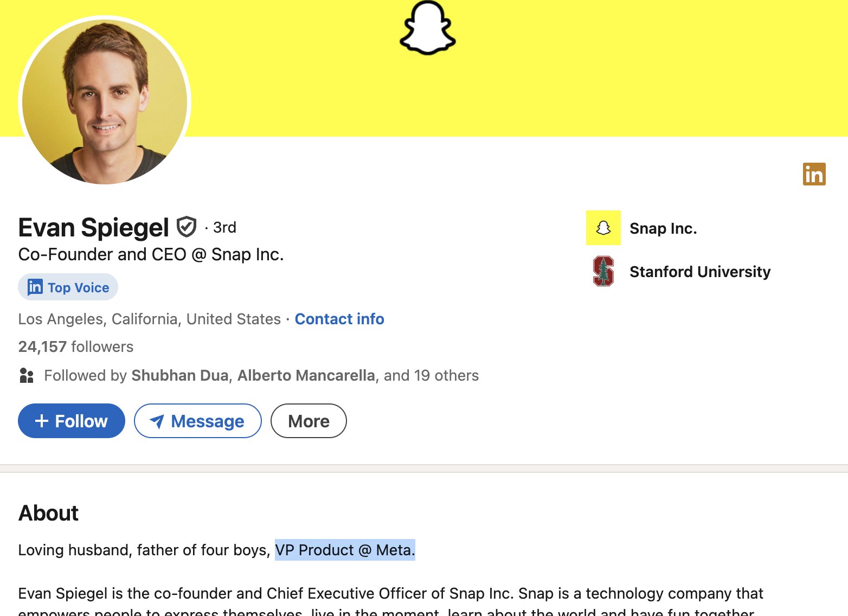Screen dimensions: 848x616
Task: Click the 24,157 followers count
Action: (x=76, y=347)
